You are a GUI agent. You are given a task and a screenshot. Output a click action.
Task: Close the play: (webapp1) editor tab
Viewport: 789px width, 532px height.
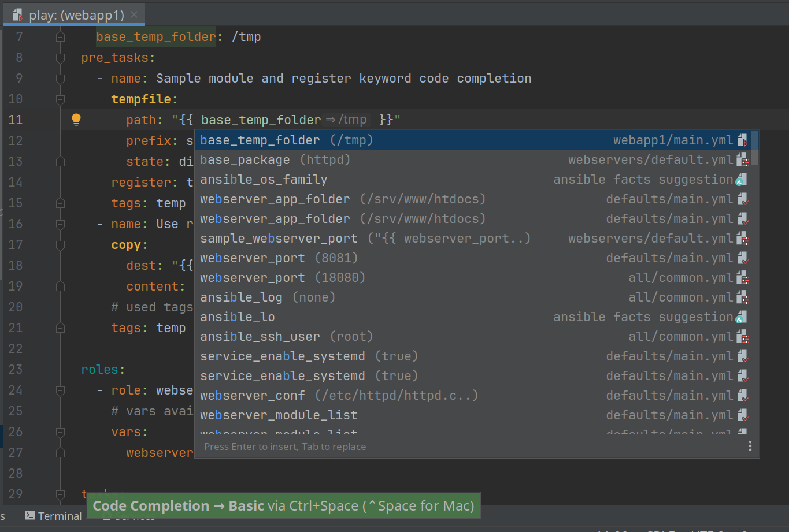134,14
